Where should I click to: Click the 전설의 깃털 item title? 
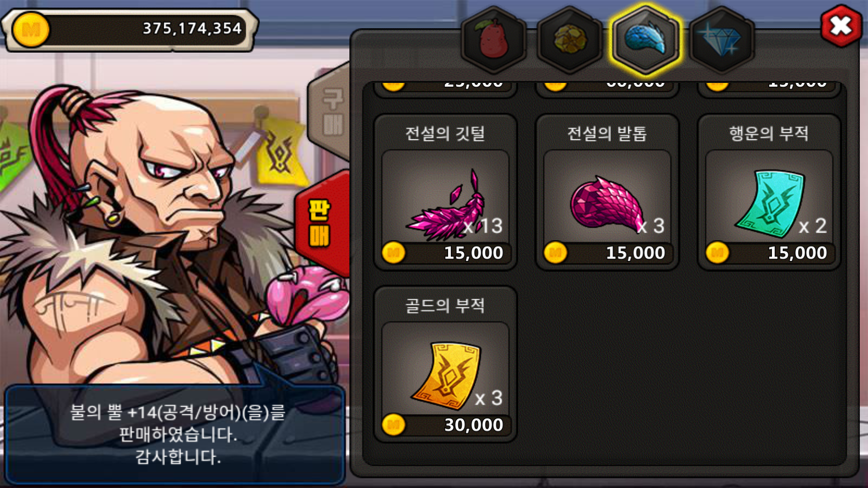(x=445, y=133)
